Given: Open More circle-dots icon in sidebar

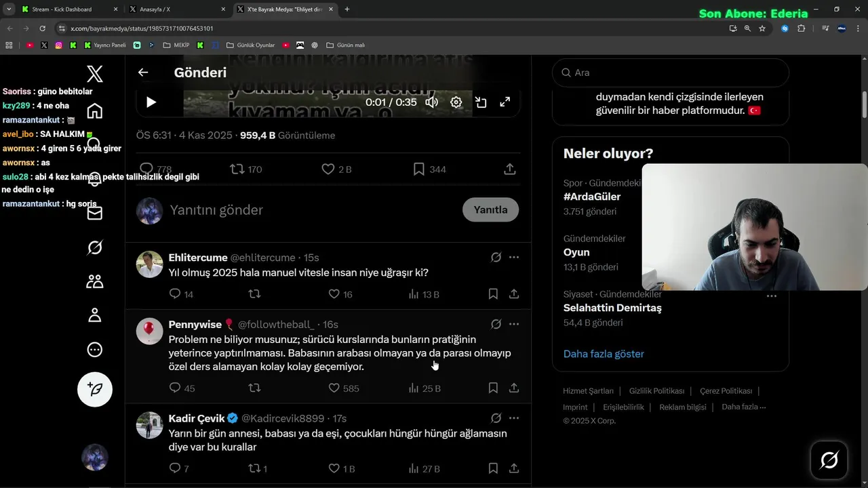Looking at the screenshot, I should click(x=95, y=350).
